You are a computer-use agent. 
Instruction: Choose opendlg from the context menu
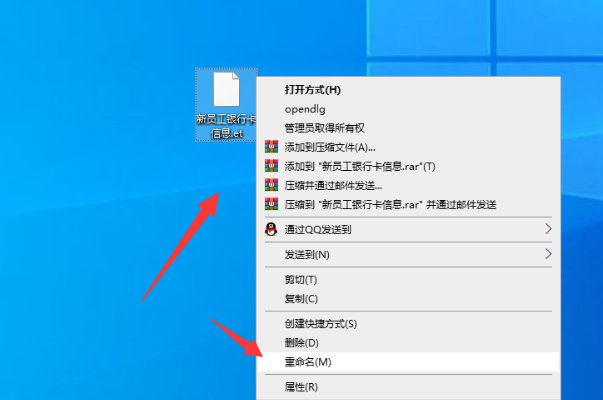[408, 109]
